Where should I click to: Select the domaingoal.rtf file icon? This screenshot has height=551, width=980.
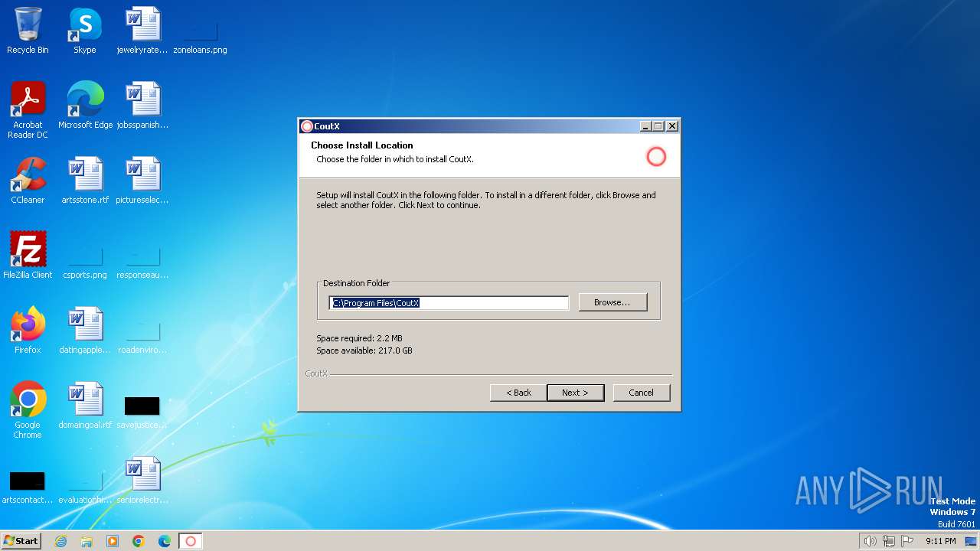coord(85,406)
